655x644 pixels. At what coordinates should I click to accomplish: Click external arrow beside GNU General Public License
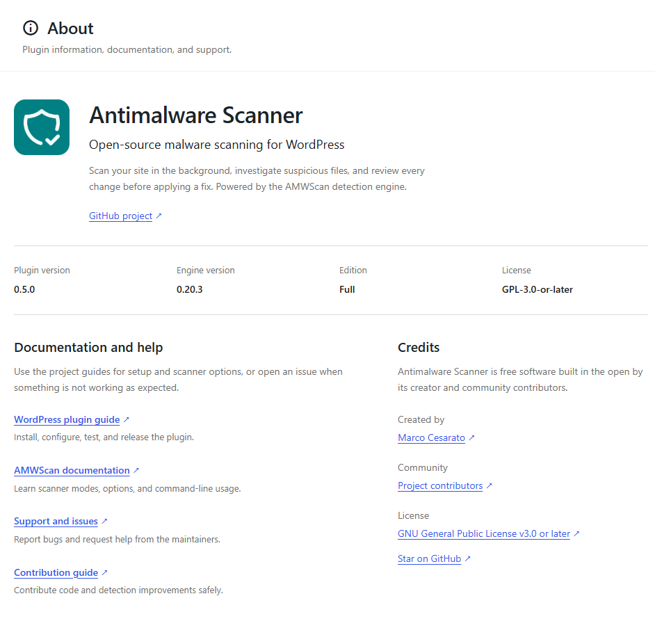click(576, 533)
